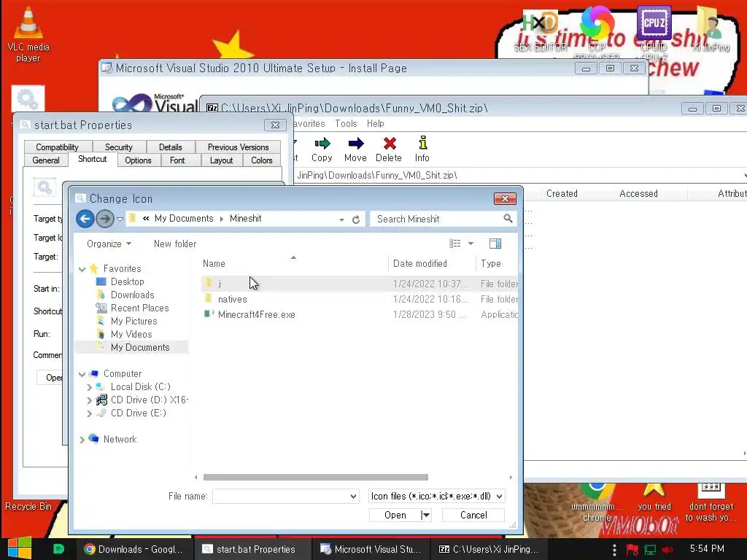Click the Open button
Image resolution: width=747 pixels, height=560 pixels.
395,516
